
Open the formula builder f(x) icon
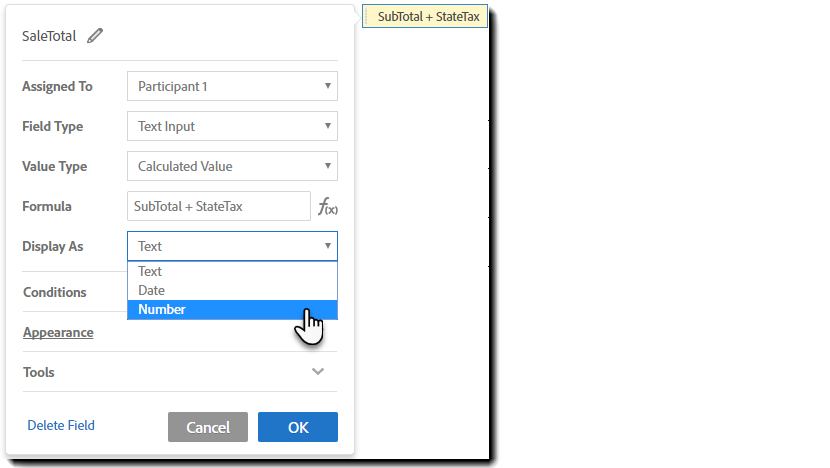pyautogui.click(x=327, y=207)
